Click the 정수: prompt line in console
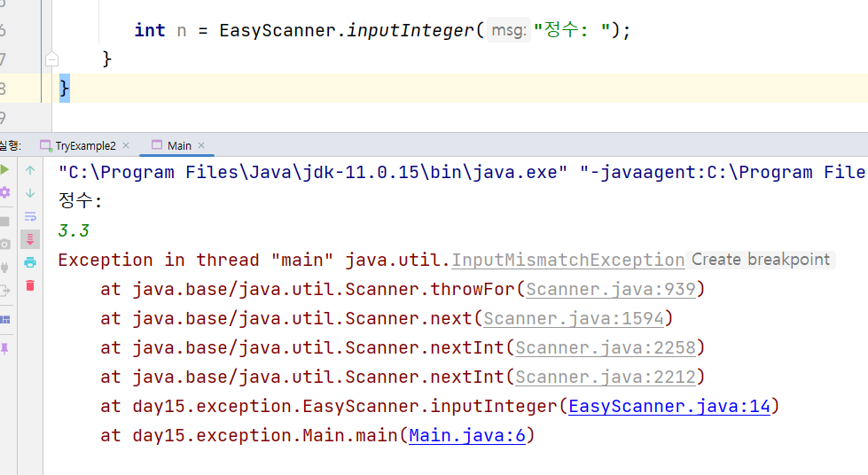Viewport: 868px width, 475px height. point(81,200)
